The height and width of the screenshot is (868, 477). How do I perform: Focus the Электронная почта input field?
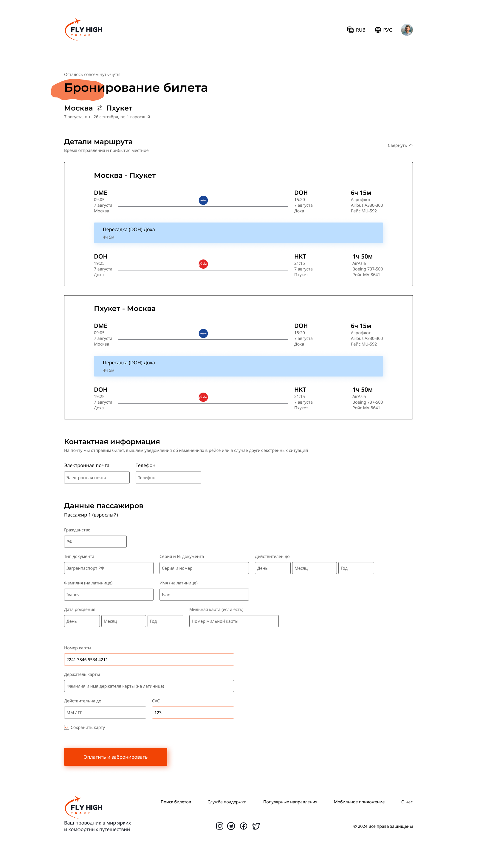click(x=97, y=477)
